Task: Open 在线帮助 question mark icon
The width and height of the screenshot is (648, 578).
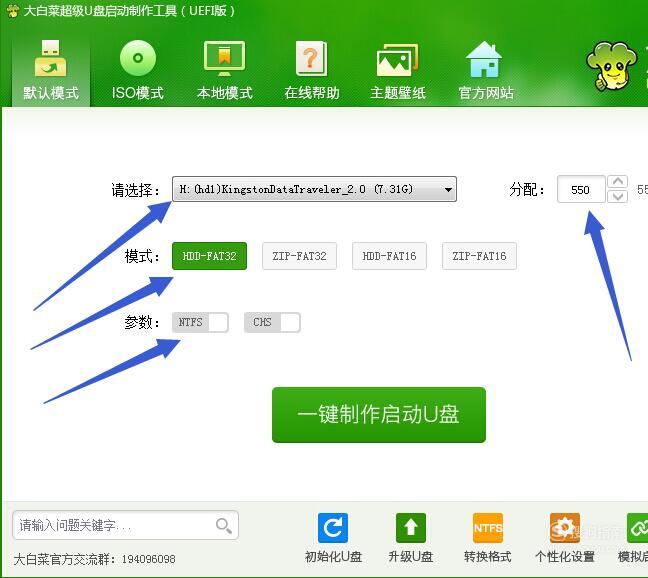Action: (312, 70)
